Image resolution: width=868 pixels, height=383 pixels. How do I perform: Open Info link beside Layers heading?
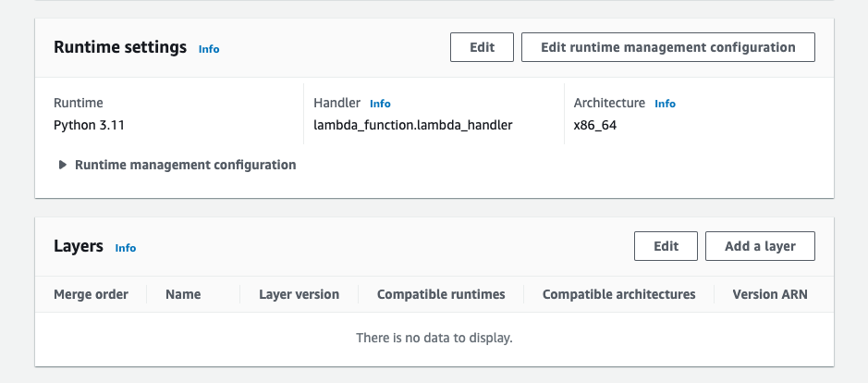(125, 248)
